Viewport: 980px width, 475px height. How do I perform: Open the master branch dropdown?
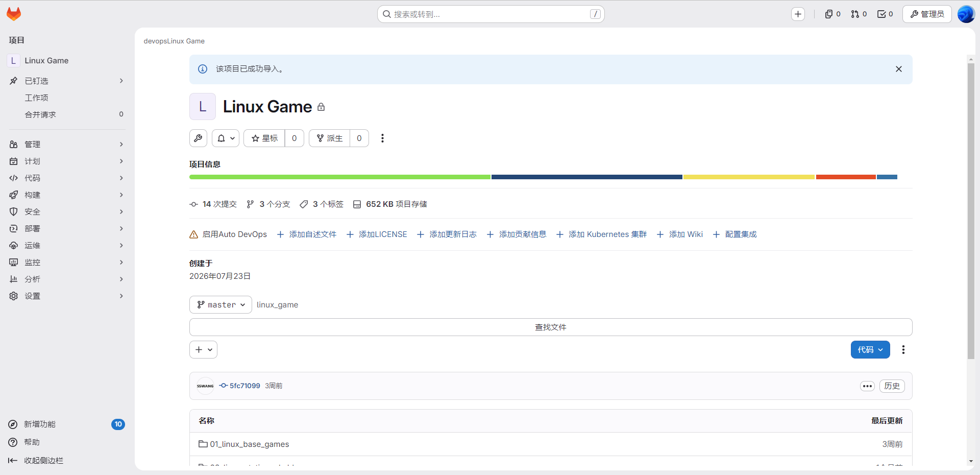(220, 305)
